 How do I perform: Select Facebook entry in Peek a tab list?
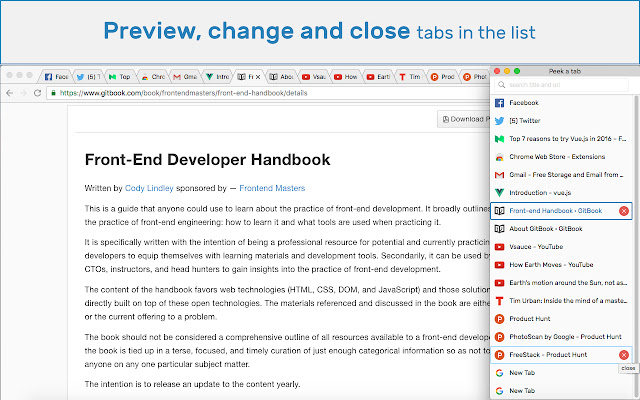point(562,103)
